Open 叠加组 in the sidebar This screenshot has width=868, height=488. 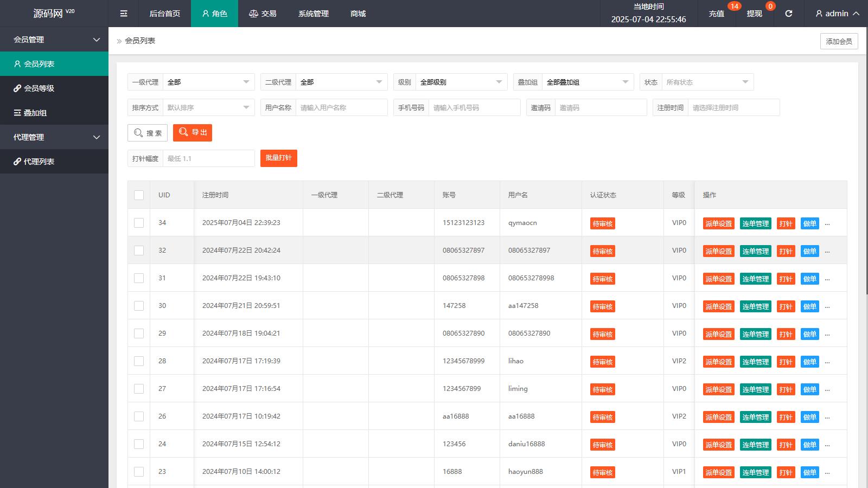54,113
